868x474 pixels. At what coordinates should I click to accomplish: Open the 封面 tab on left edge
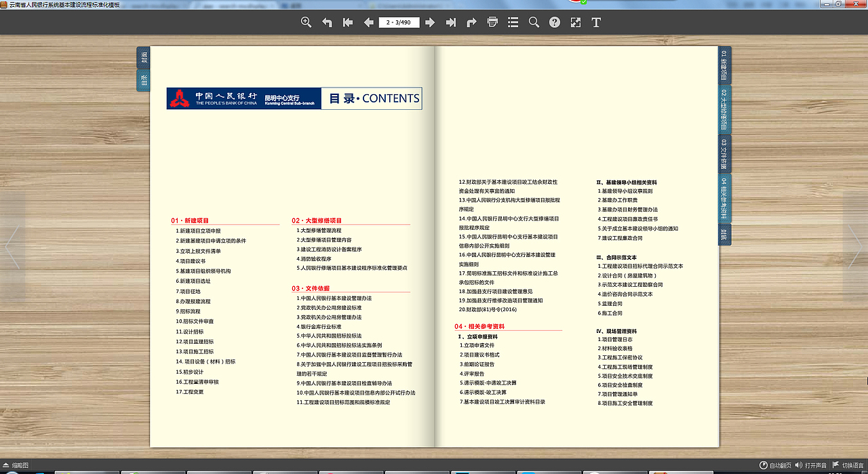pyautogui.click(x=144, y=57)
